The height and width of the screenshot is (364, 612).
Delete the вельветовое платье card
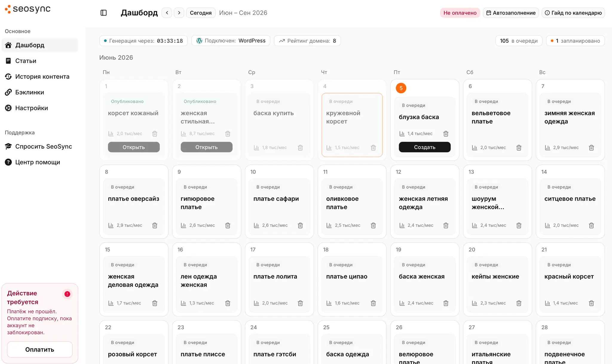click(x=519, y=148)
